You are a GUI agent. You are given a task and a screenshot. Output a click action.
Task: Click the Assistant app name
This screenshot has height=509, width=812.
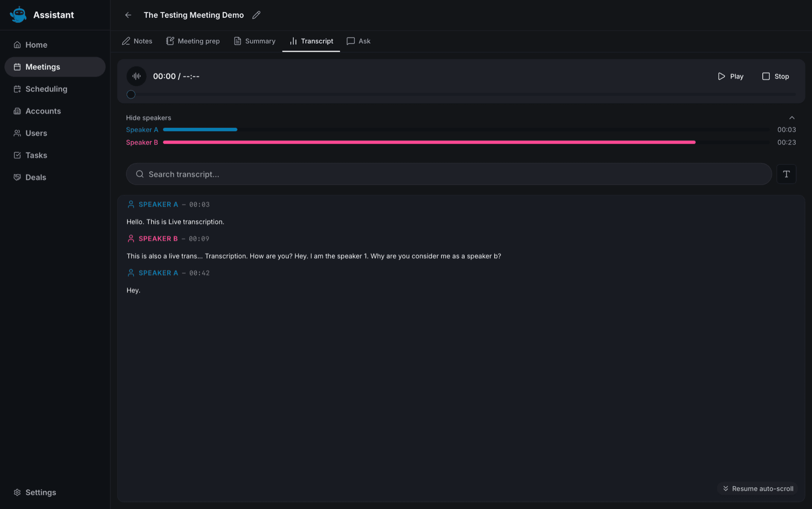54,15
